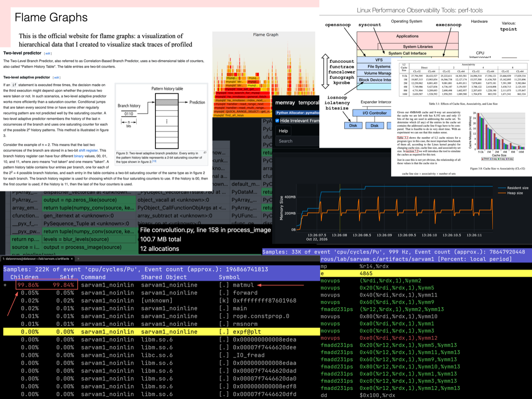Image resolution: width=532 pixels, height=399 pixels.
Task: Click the Resident size legend entry
Action: [513, 188]
